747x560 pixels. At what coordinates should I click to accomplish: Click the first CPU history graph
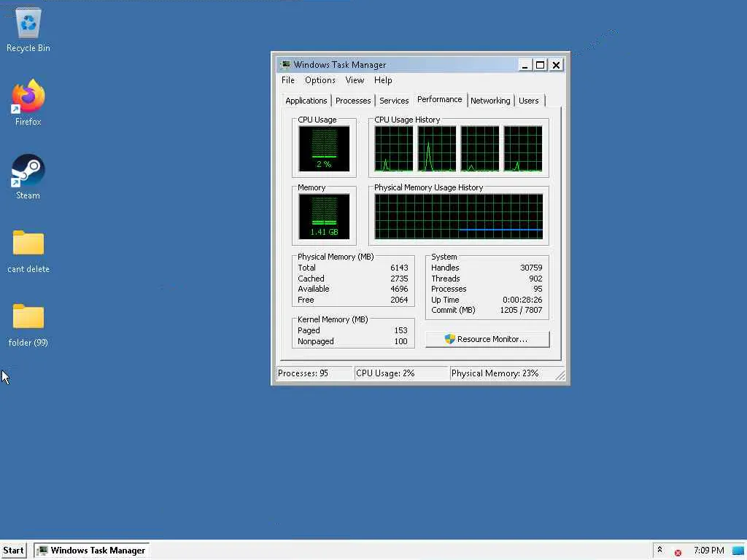coord(393,149)
